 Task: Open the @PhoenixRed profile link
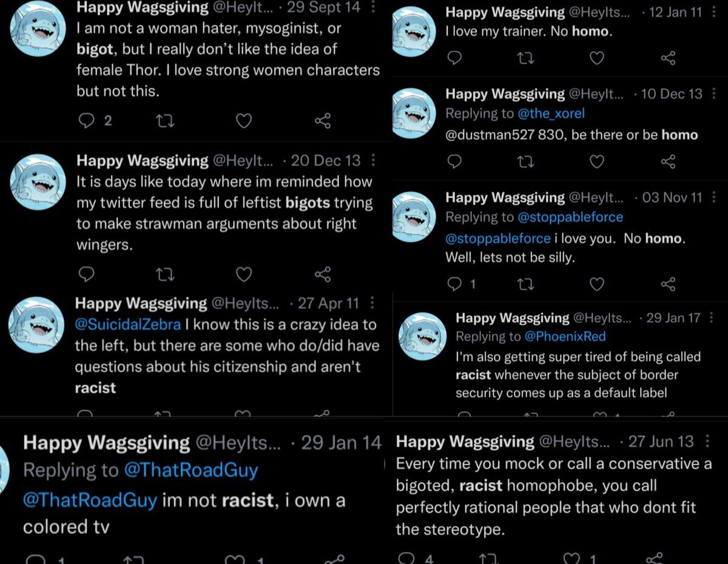click(565, 336)
